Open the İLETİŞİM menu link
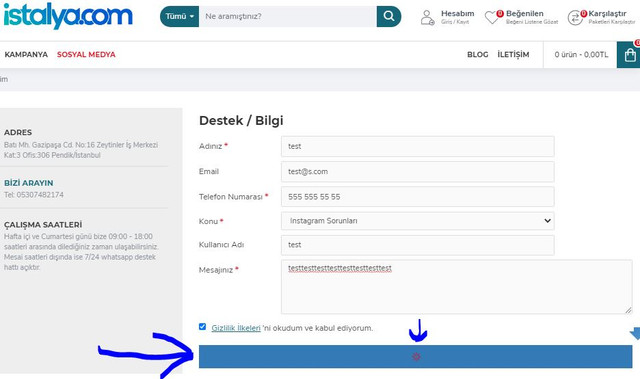This screenshot has width=640, height=379. click(513, 54)
